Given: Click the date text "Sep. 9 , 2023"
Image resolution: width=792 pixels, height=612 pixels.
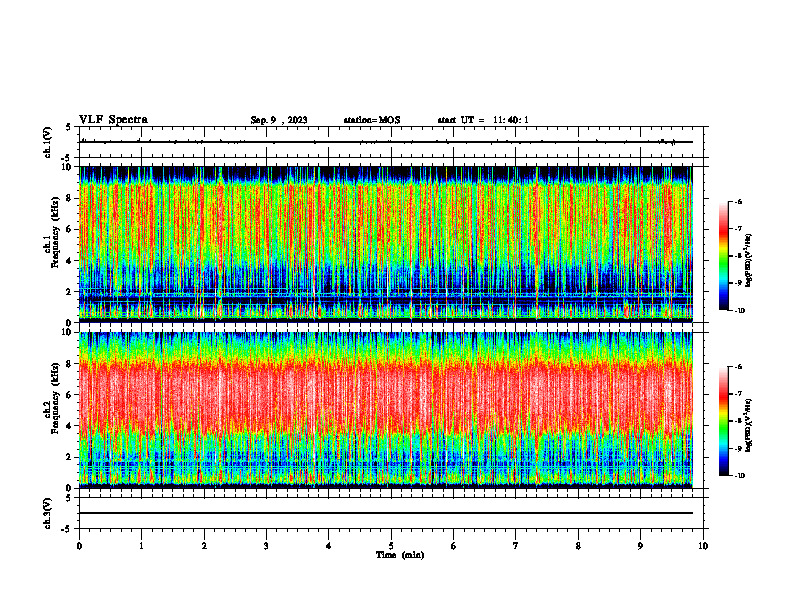Looking at the screenshot, I should point(279,120).
